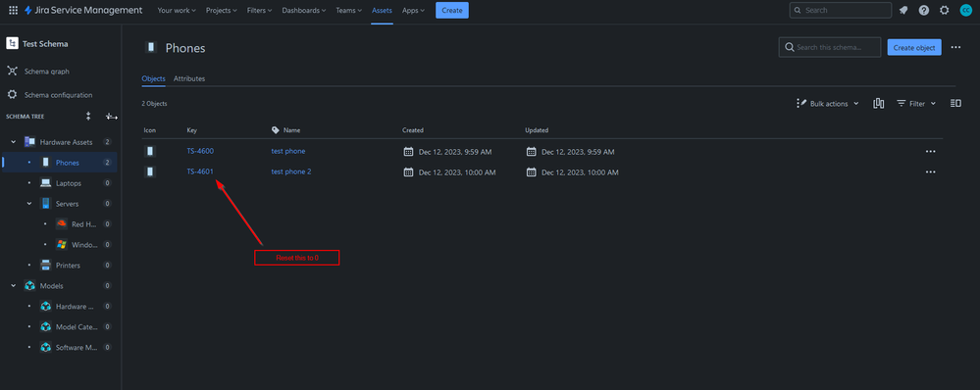Screen dimensions: 980x390
Task: Open more actions menu for TS-4600 row
Action: [x=931, y=151]
